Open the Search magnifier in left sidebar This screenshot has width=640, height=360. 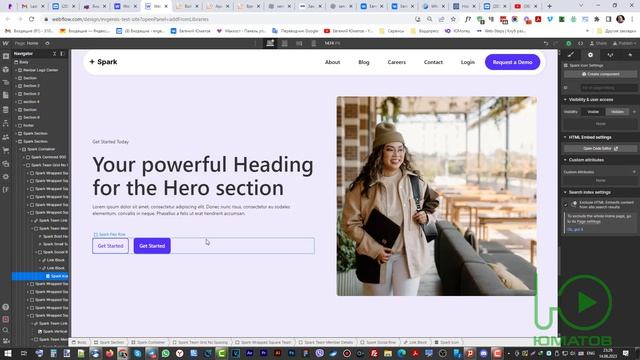click(x=6, y=330)
